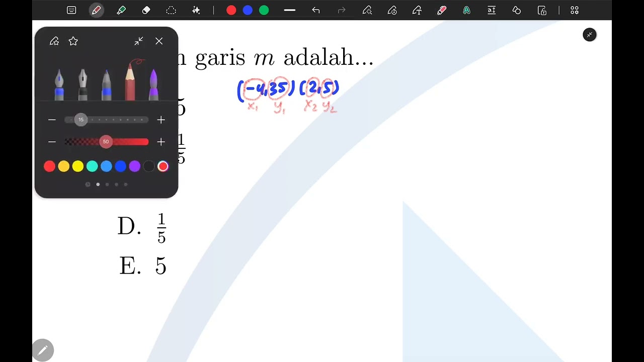Toggle the page lock icon

[x=542, y=10]
